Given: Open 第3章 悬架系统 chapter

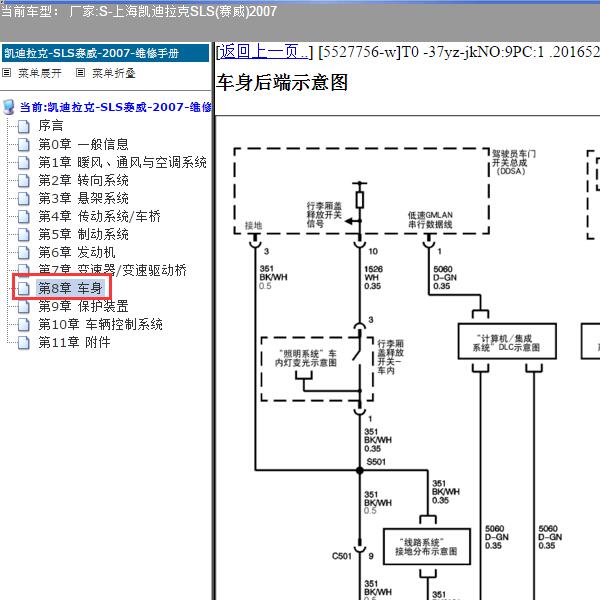Looking at the screenshot, I should pos(83,198).
